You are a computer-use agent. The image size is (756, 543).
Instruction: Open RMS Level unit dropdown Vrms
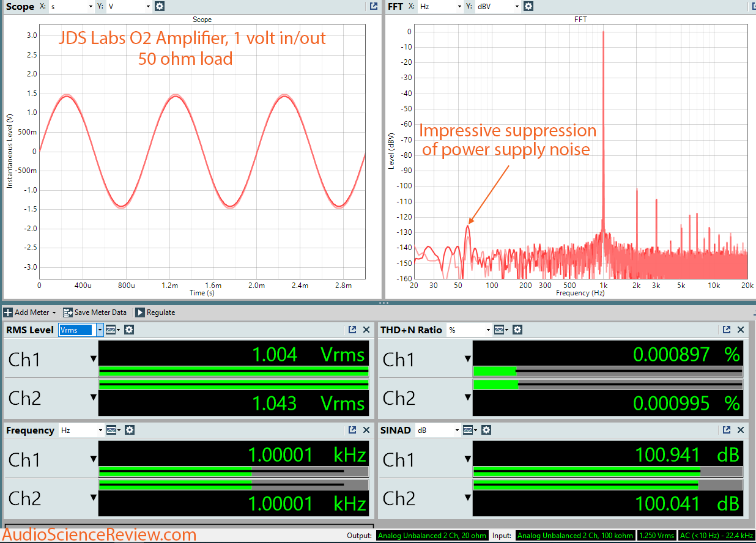(81, 330)
